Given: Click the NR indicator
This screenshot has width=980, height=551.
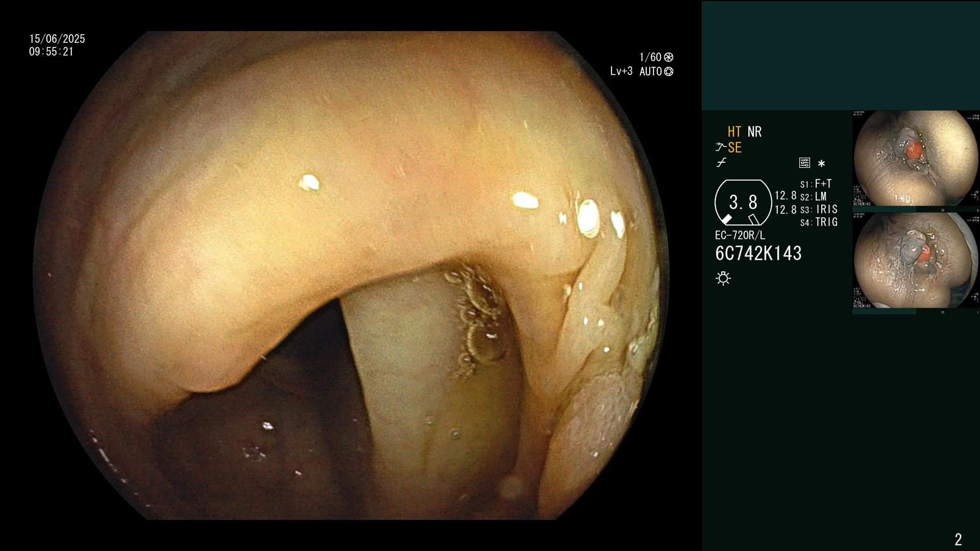Looking at the screenshot, I should click(x=754, y=132).
